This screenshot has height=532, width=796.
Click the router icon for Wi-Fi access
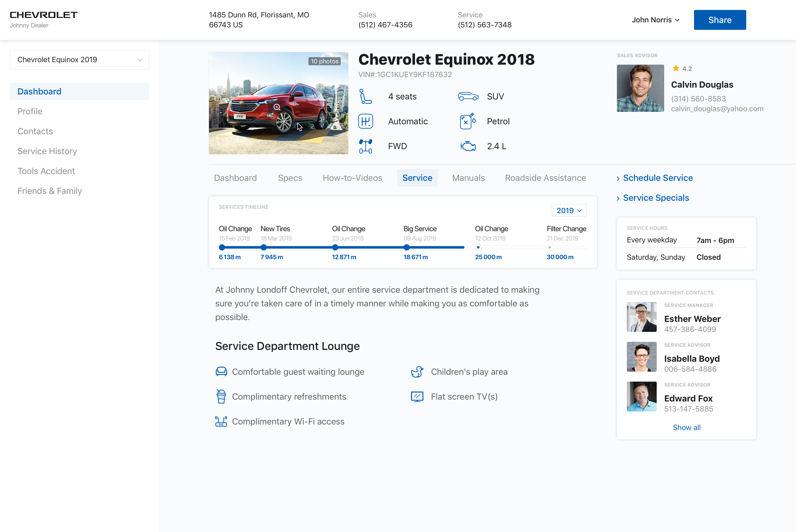pos(221,421)
